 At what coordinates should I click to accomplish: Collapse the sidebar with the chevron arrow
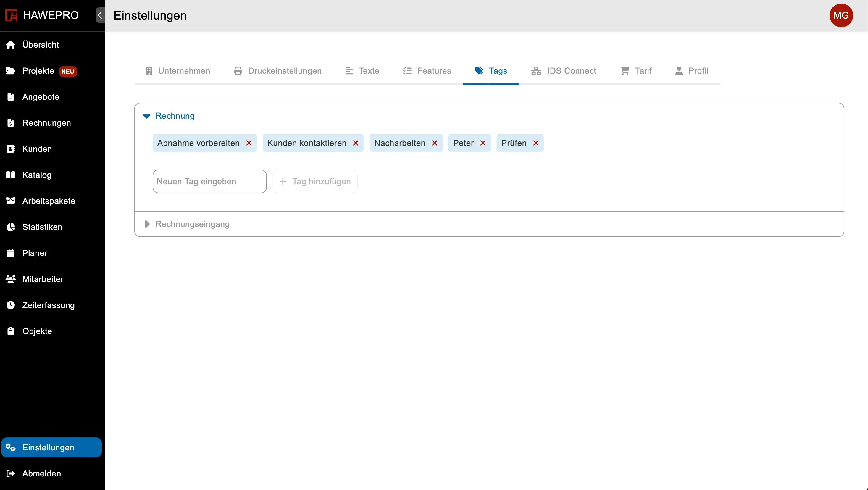100,15
